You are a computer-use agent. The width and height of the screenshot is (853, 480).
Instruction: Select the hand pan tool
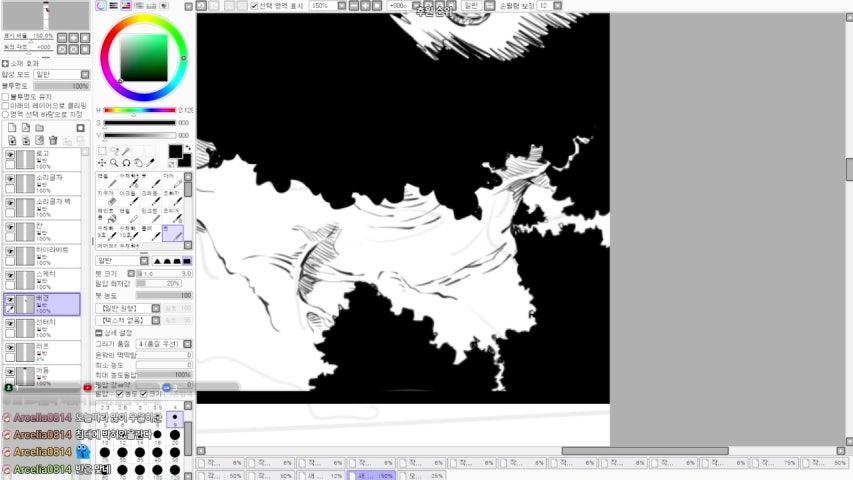click(138, 163)
